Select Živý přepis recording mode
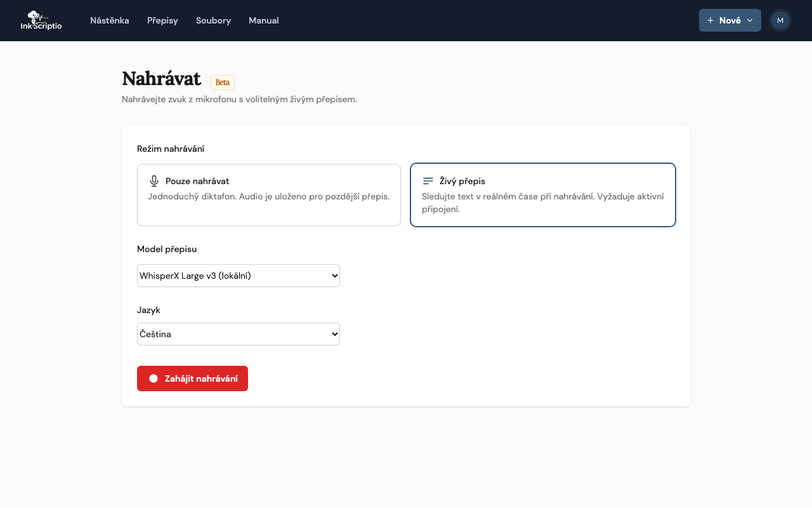 (543, 195)
